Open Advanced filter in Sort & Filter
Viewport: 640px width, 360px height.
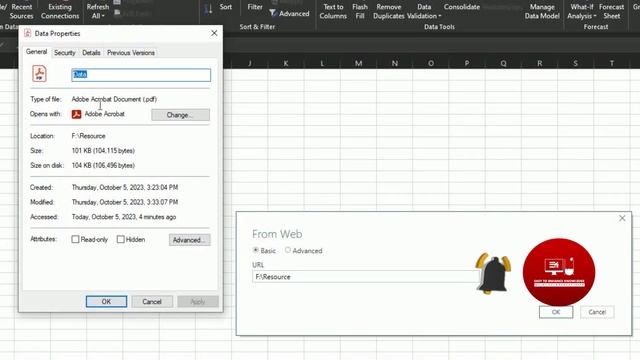click(289, 14)
